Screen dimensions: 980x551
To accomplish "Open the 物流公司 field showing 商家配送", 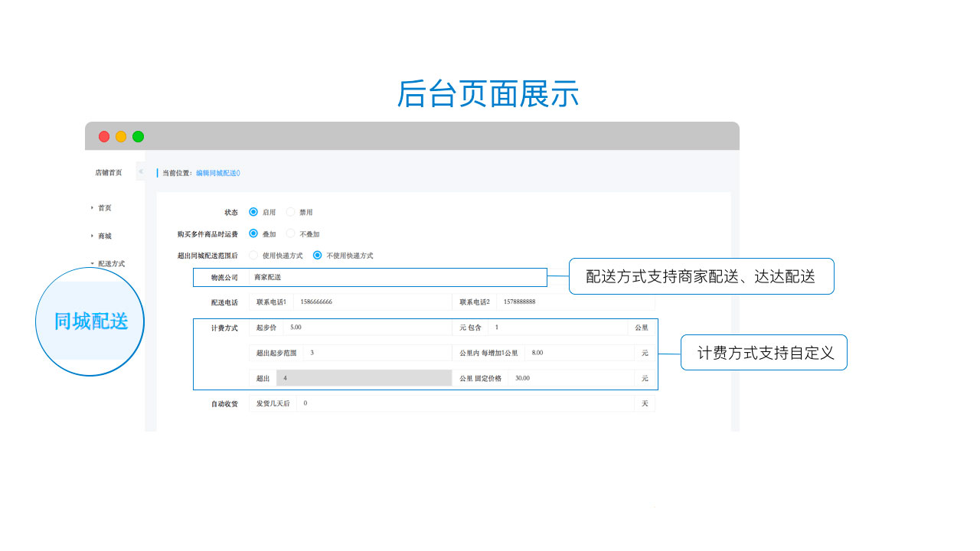I will pos(397,277).
